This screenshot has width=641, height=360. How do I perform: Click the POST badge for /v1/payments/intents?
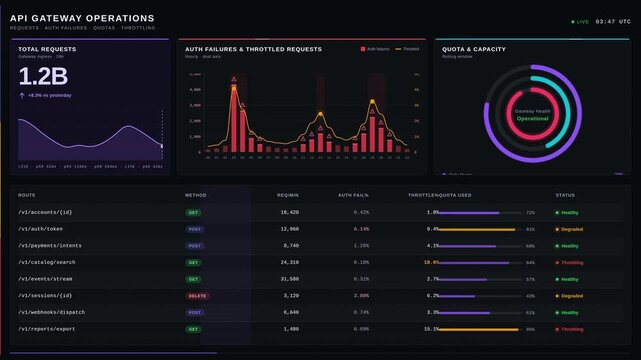(x=195, y=246)
